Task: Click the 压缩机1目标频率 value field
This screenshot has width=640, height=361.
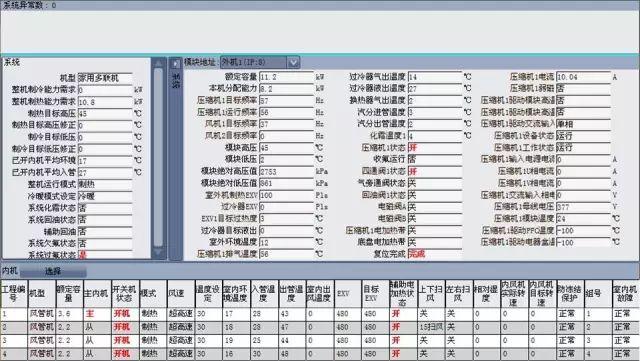Action: tap(287, 100)
